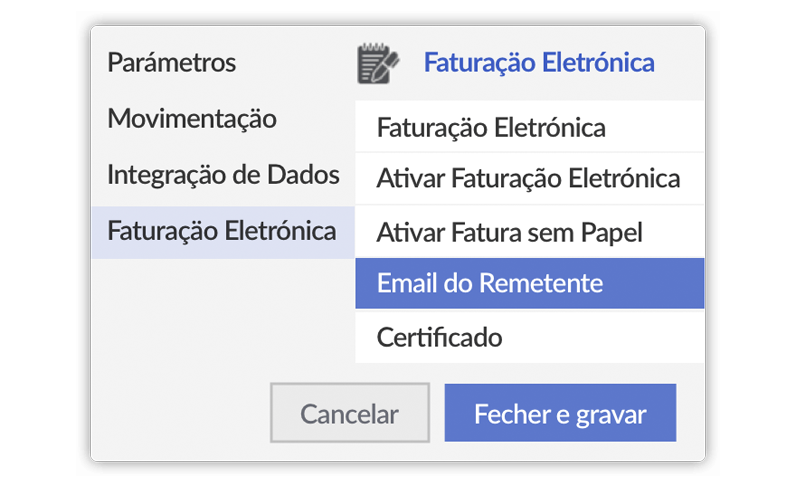Select Ativar Faturação Eletrónica option

tap(530, 179)
